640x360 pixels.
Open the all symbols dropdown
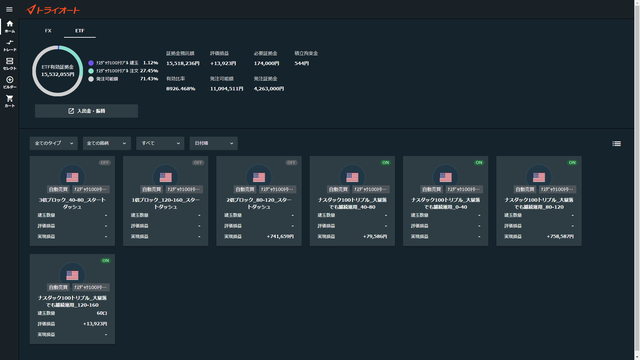tap(107, 143)
